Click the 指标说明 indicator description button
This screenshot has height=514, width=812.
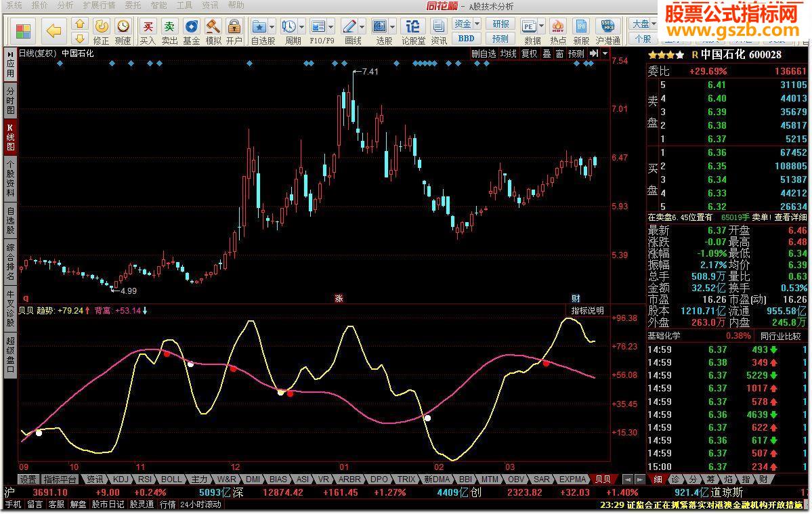(x=587, y=311)
